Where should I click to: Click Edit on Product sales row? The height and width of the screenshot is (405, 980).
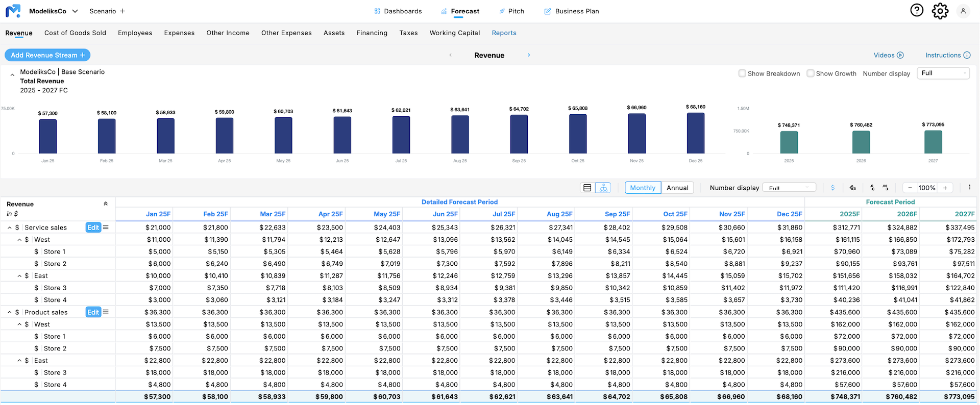click(x=93, y=312)
